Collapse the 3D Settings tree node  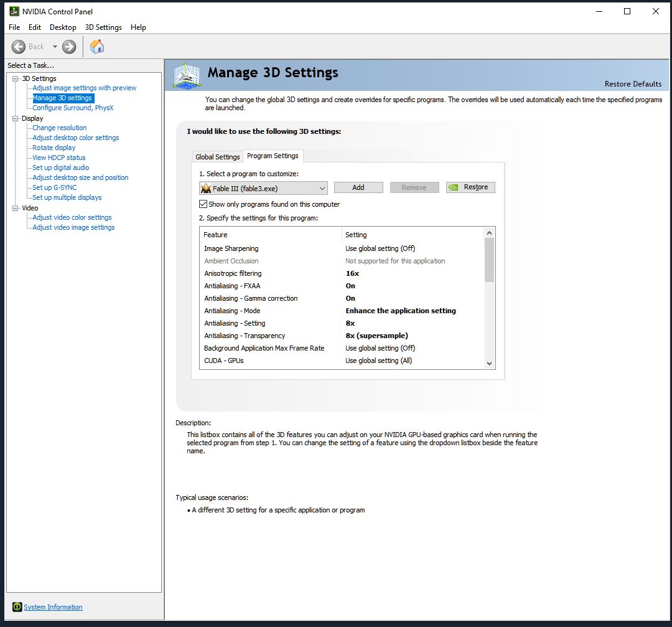point(16,78)
